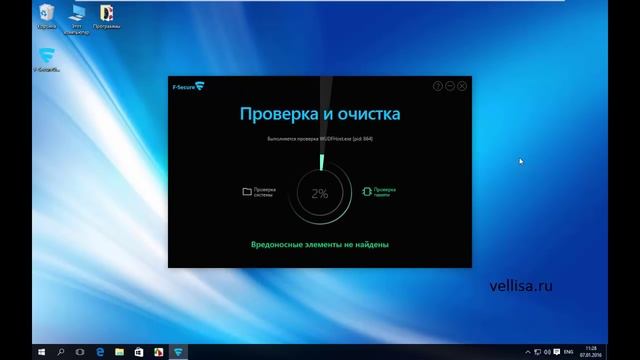Open the Action Center notifications icon

[557, 352]
